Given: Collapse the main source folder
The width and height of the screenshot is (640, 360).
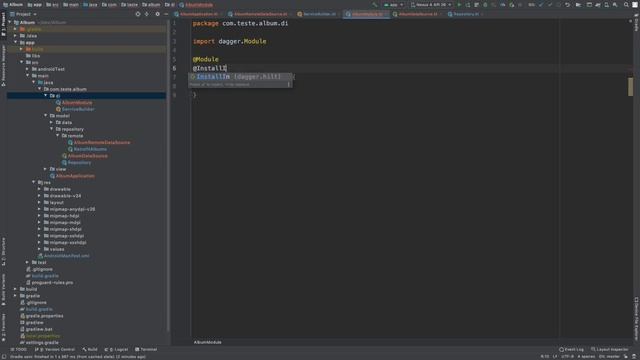Looking at the screenshot, I should coord(28,76).
